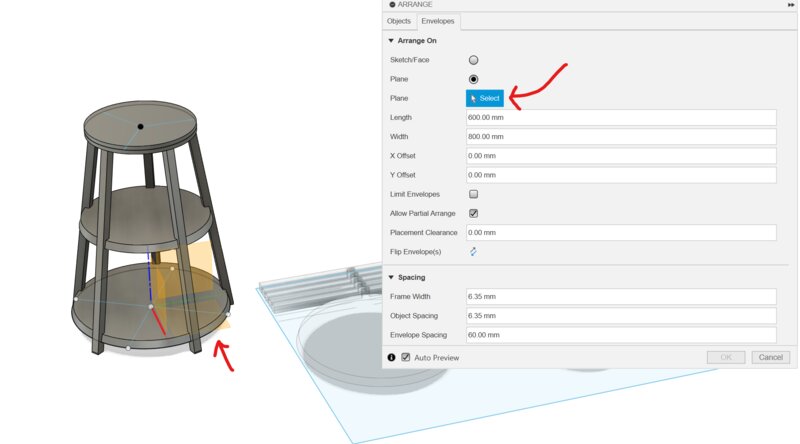Click the double-arrow expand icon of Arrange panel
This screenshot has height=444, width=800.
point(791,5)
